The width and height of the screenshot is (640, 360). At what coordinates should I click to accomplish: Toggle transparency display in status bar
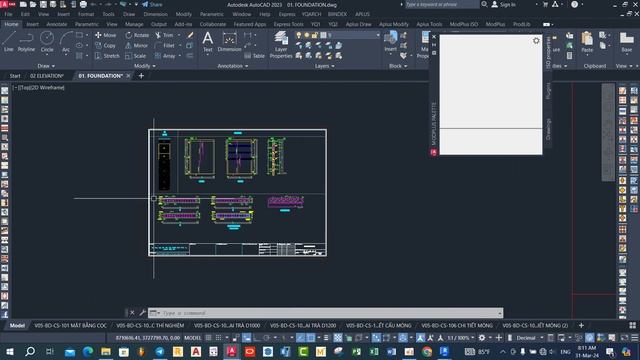tap(338, 338)
